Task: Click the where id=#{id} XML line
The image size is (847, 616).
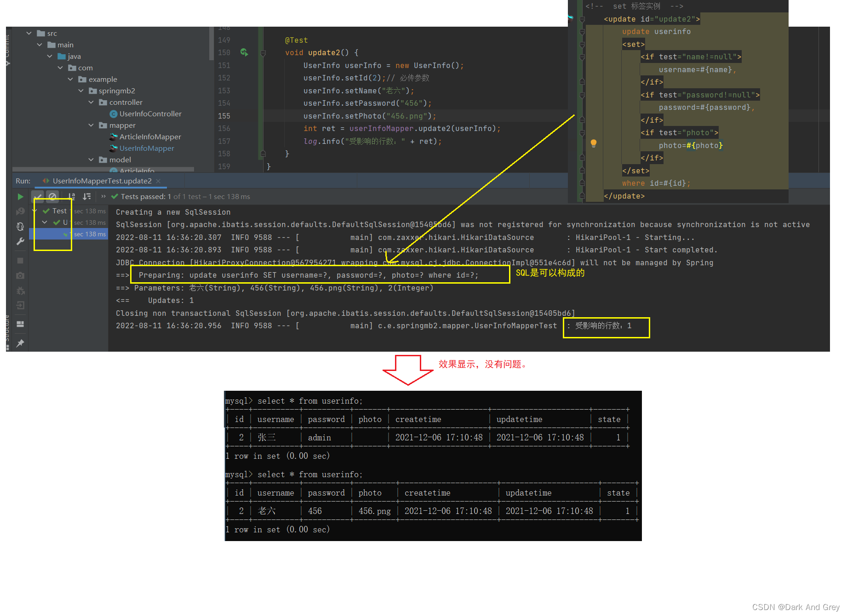Action: pos(656,183)
